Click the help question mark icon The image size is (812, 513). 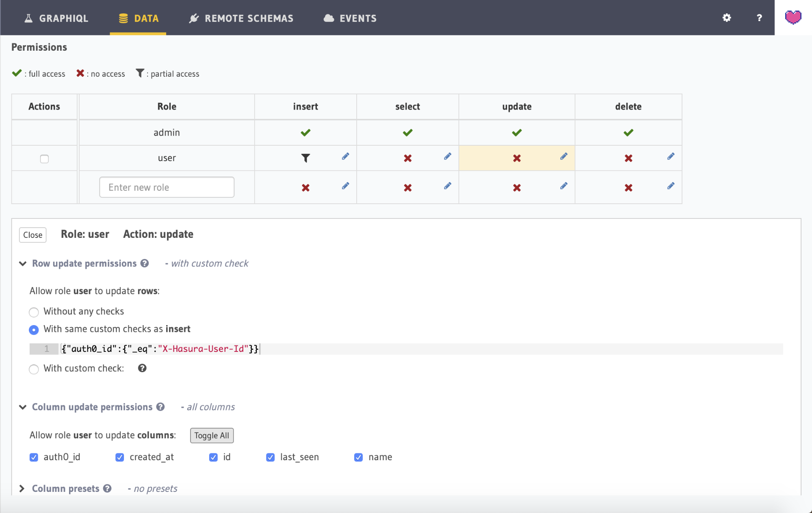[x=758, y=18]
